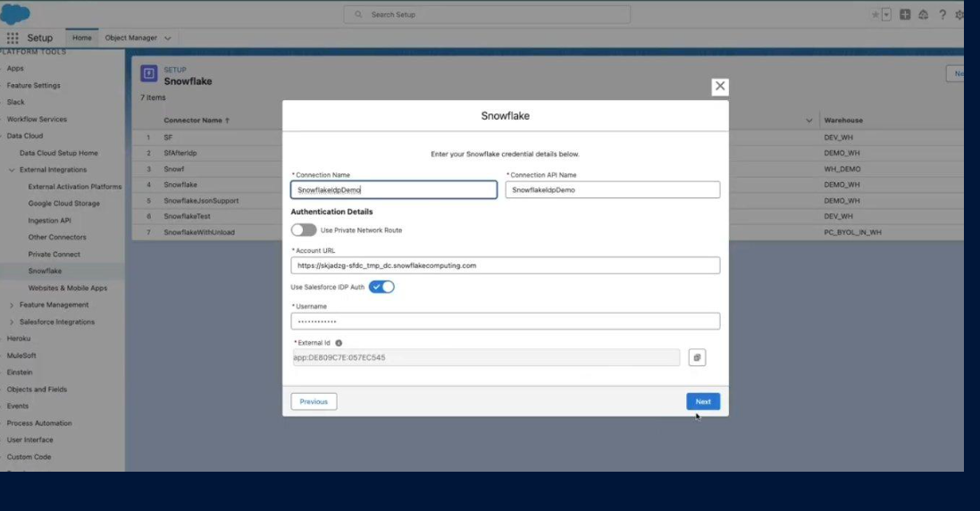The height and width of the screenshot is (511, 980).
Task: Open Ingestion API in the sidebar
Action: [x=49, y=221]
